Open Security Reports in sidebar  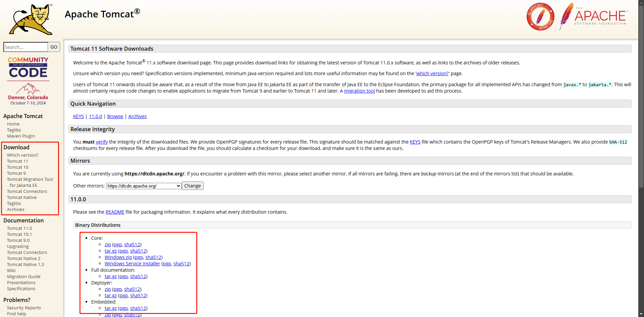[24, 308]
